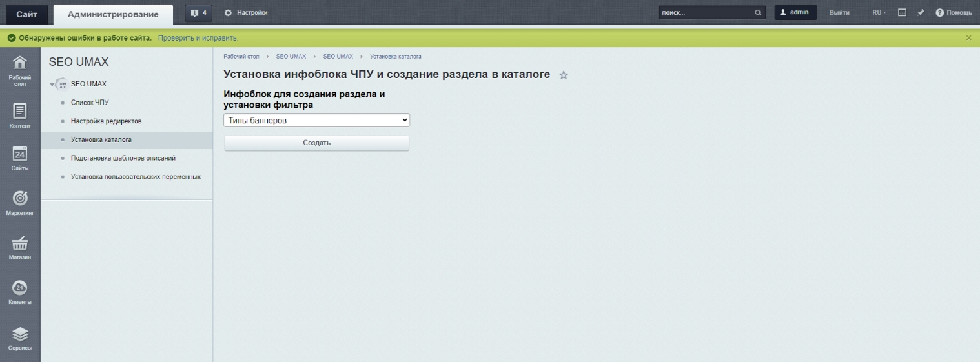The image size is (980, 362).
Task: Click the Настройки gear item
Action: pyautogui.click(x=246, y=12)
